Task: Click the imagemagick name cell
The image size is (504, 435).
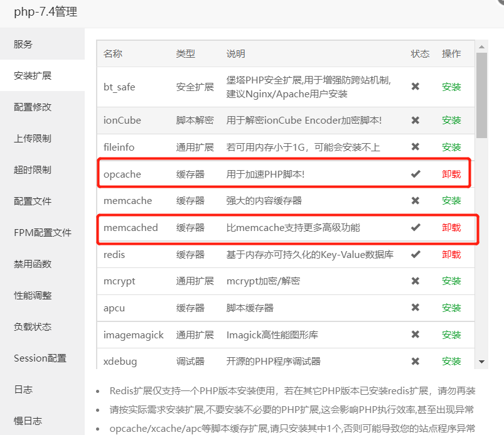Action: coord(134,335)
